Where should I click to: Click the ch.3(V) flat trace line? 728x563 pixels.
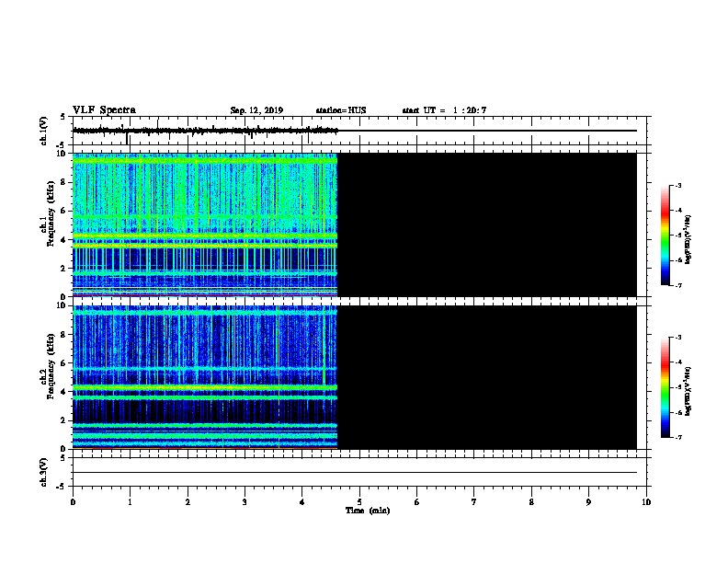(x=355, y=473)
